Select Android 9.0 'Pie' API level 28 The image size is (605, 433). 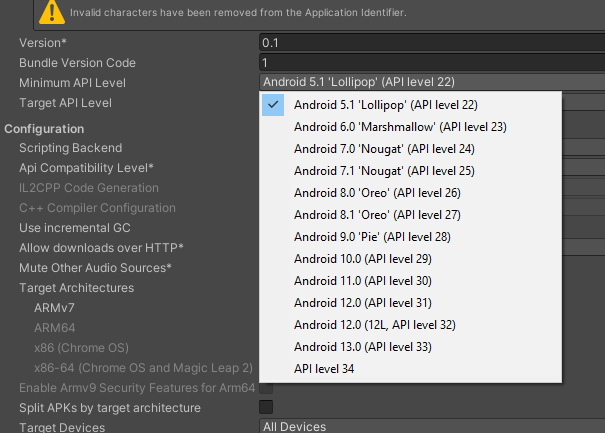[372, 237]
